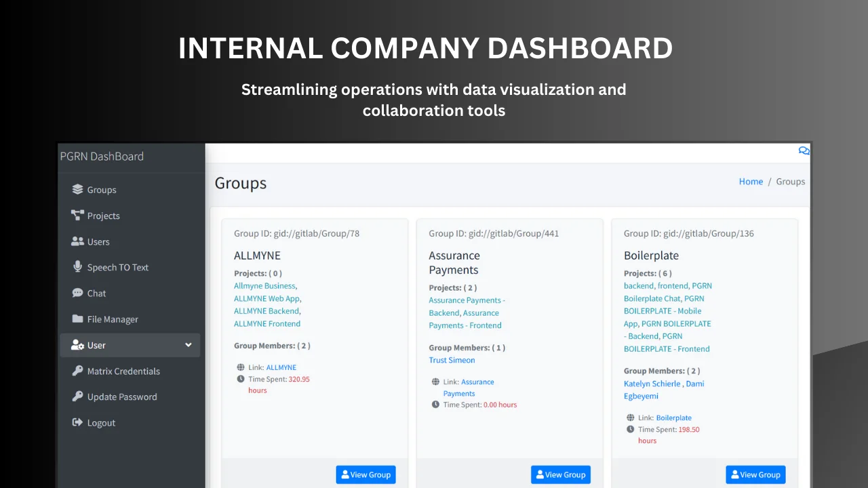Click the Users people icon in sidebar

(77, 241)
